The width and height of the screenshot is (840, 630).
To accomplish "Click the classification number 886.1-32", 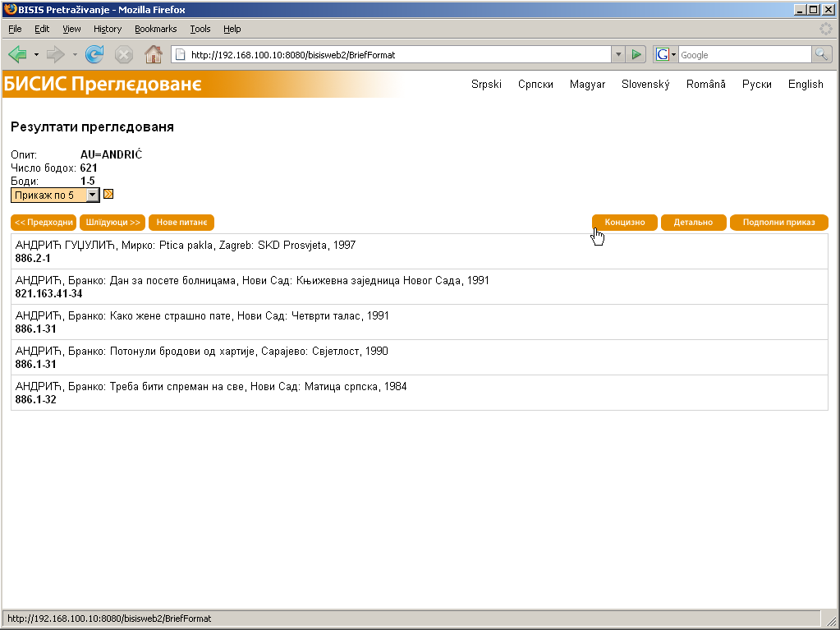I will 35,400.
